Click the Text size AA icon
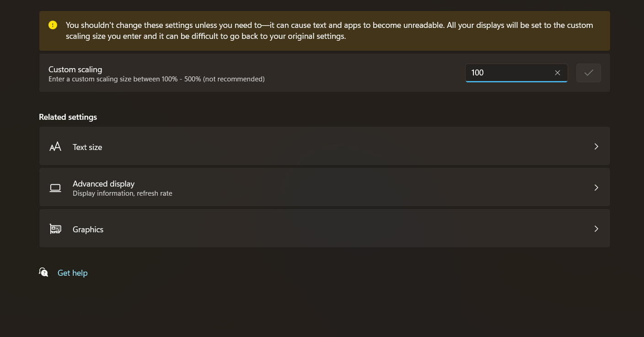The width and height of the screenshot is (644, 337). click(55, 147)
